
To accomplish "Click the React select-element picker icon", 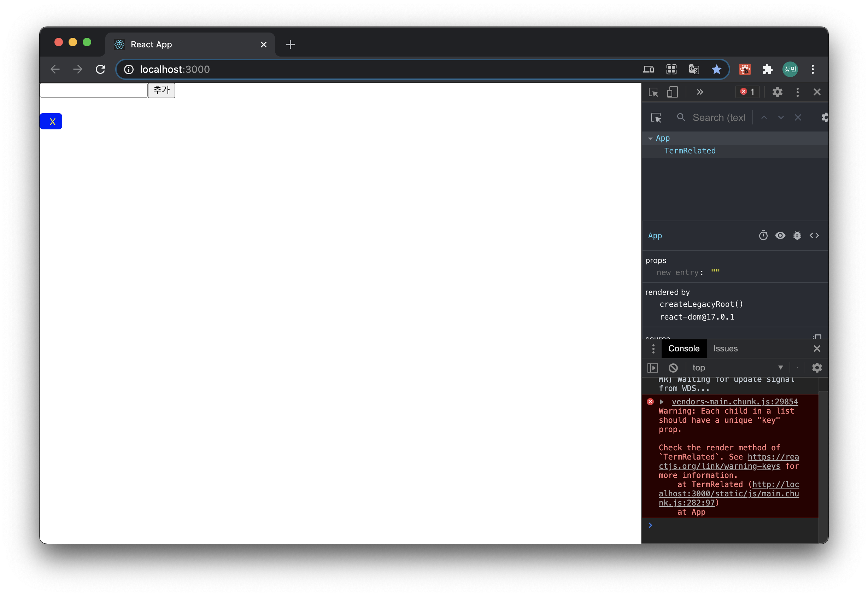I will coord(656,118).
